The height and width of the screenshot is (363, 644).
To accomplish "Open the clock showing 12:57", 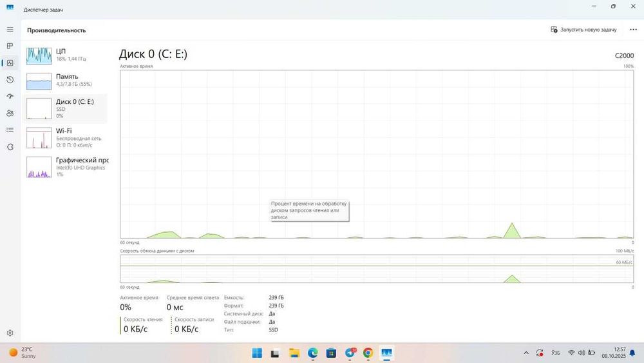I will (x=614, y=353).
